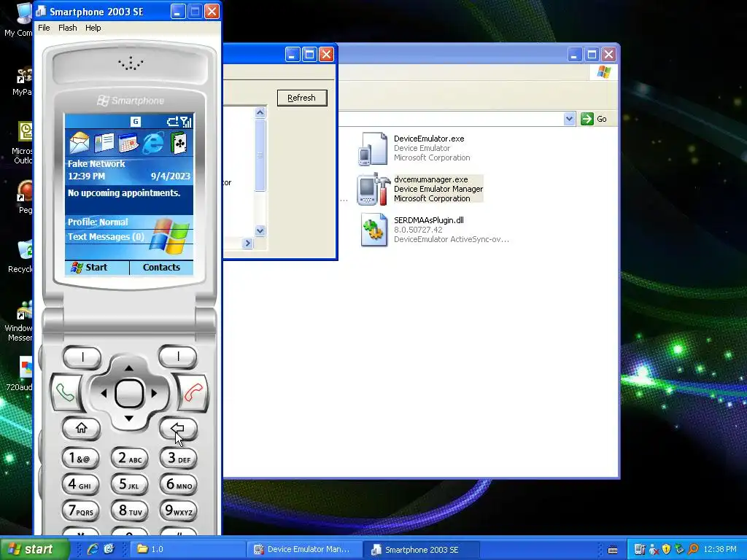Tap the Back arrow key on phone keypad
The image size is (747, 560).
click(x=178, y=428)
